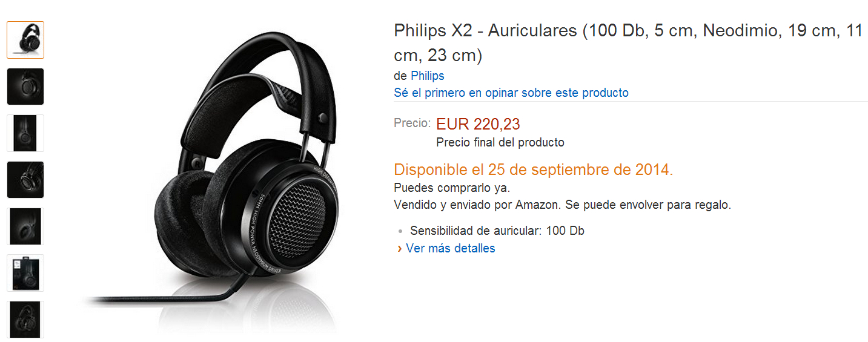Viewport: 868px width, 342px height.
Task: Click the gray 'Precio:' label
Action: click(x=412, y=123)
